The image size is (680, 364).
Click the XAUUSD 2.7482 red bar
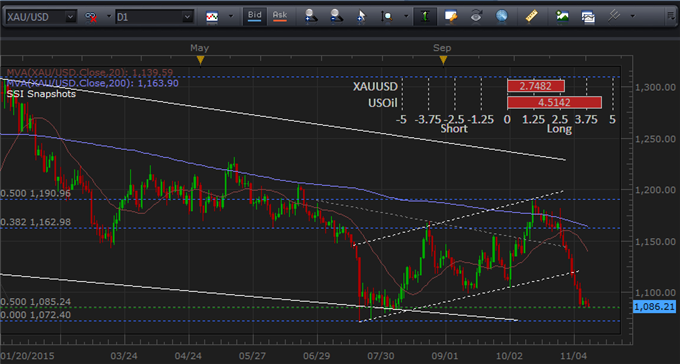pos(536,86)
